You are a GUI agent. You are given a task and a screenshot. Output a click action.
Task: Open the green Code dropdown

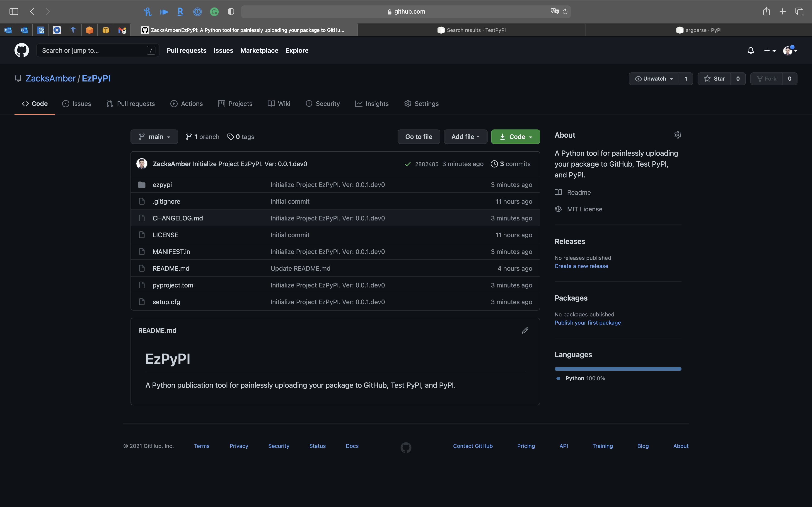point(515,137)
